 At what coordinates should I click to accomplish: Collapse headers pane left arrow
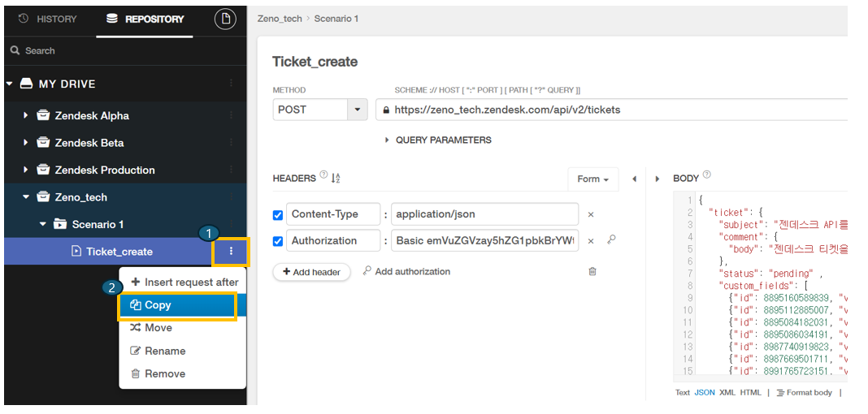click(635, 179)
